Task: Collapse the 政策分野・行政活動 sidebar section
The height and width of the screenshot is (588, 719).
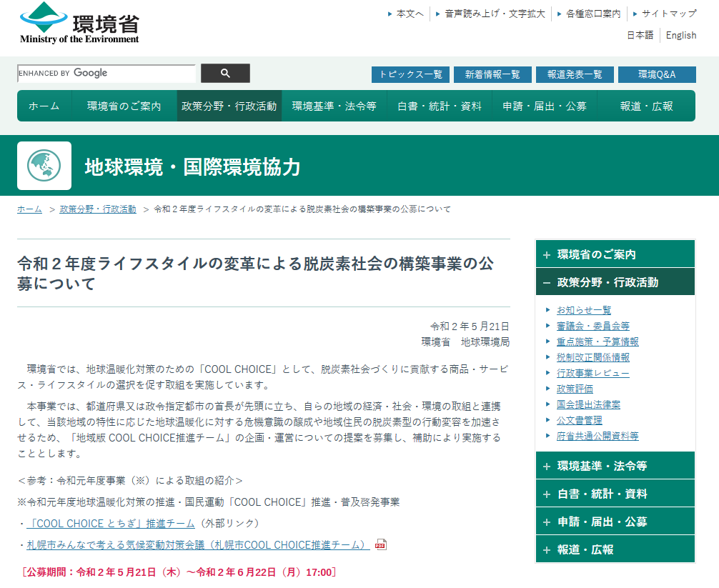Action: pos(615,282)
